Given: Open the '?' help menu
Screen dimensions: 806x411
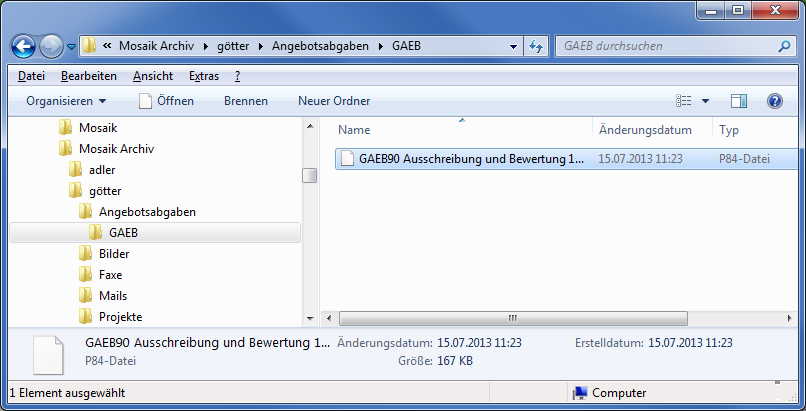Looking at the screenshot, I should (237, 76).
